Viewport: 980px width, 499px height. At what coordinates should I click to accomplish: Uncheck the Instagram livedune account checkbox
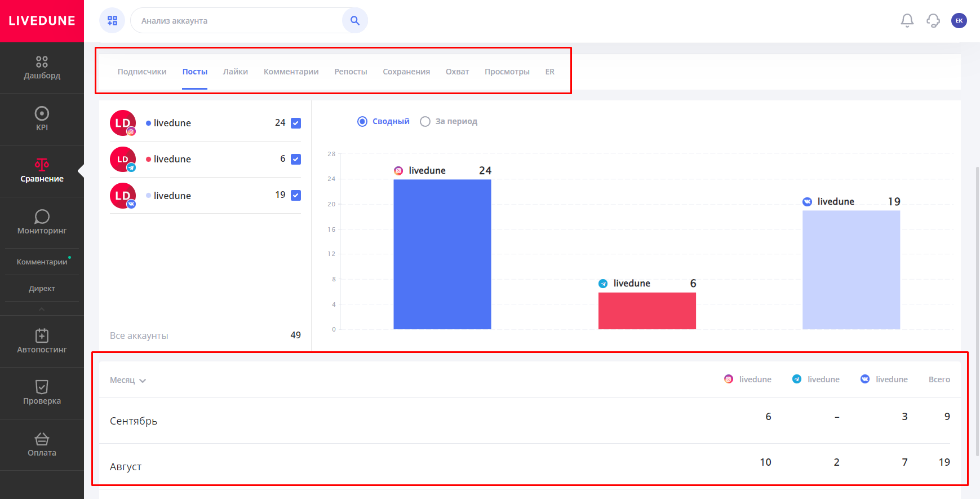point(296,123)
